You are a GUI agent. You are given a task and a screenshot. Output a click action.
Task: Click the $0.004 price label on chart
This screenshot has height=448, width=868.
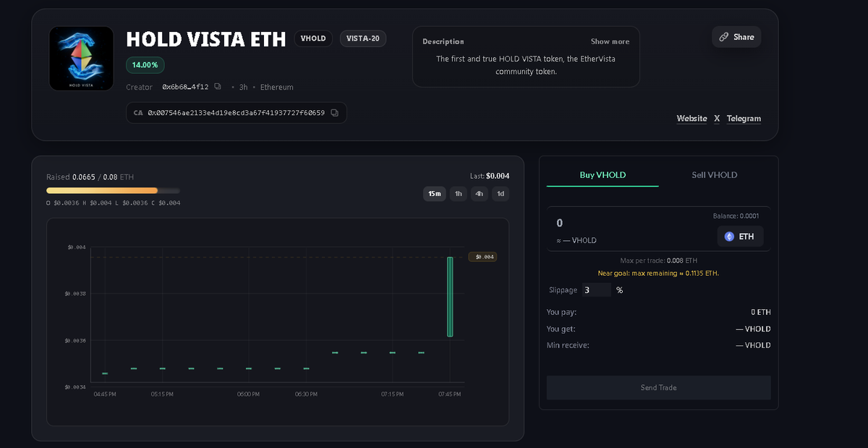tap(483, 257)
